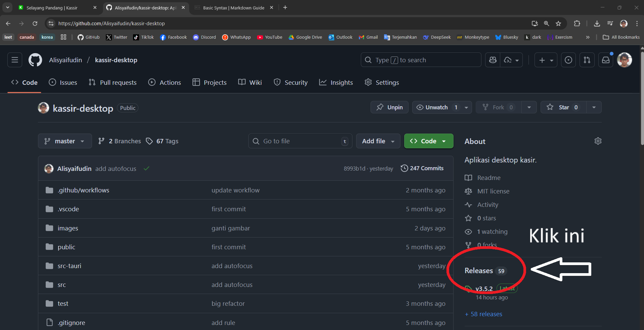Open the notifications inbox icon
Image resolution: width=644 pixels, height=330 pixels.
pyautogui.click(x=605, y=60)
